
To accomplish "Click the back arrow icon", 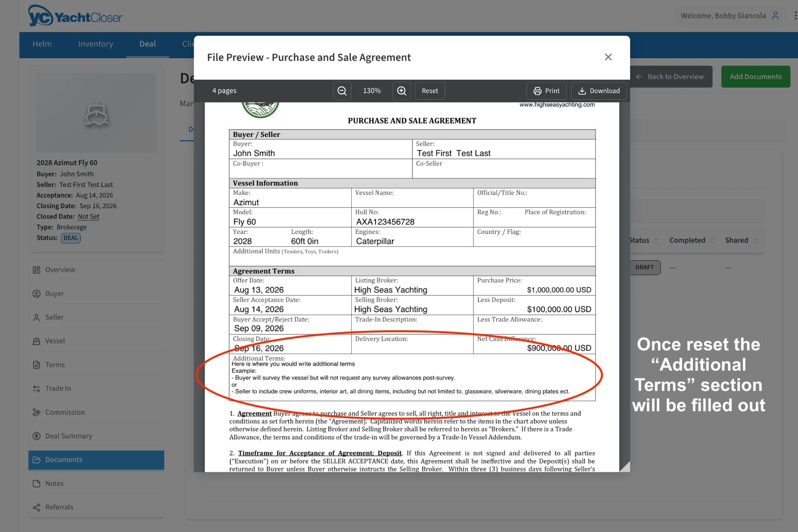I will [639, 77].
